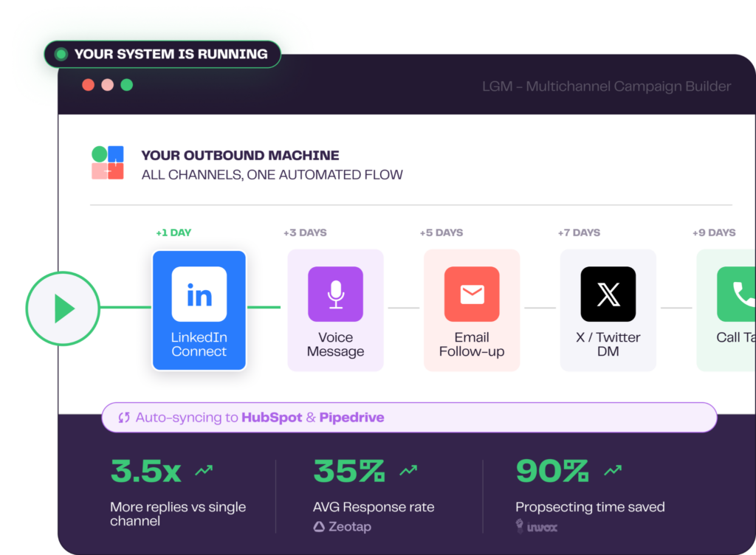Click the LGM colored squares logo
The width and height of the screenshot is (756, 555).
click(x=108, y=163)
